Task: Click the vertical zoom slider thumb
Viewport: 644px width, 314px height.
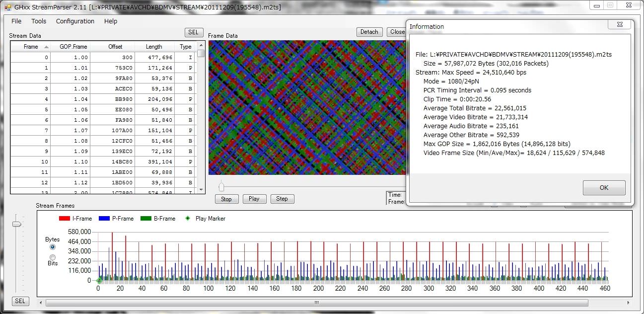Action: 17,224
